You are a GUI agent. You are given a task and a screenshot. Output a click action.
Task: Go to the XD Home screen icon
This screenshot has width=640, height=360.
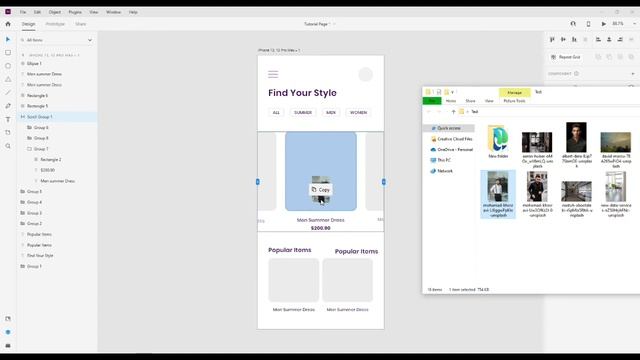[8, 24]
